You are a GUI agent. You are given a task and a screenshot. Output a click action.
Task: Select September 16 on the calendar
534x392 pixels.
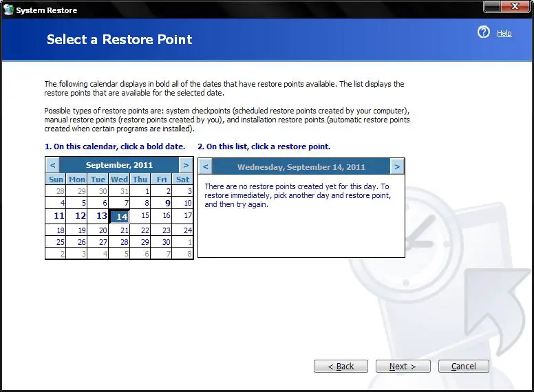pos(162,216)
